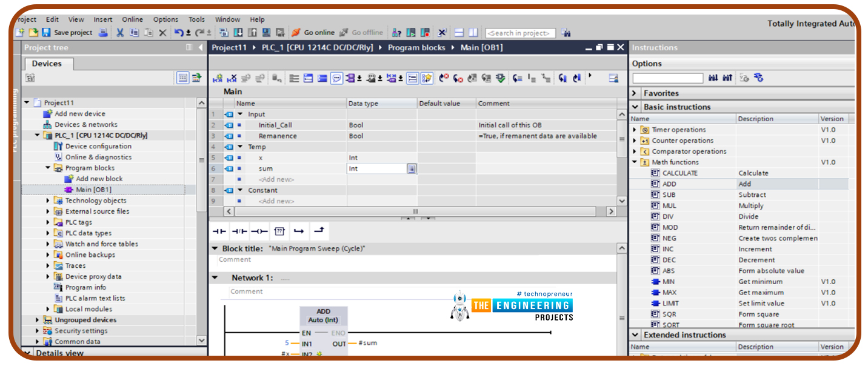This screenshot has height=366, width=868.
Task: Open the Edit menu
Action: pyautogui.click(x=52, y=19)
